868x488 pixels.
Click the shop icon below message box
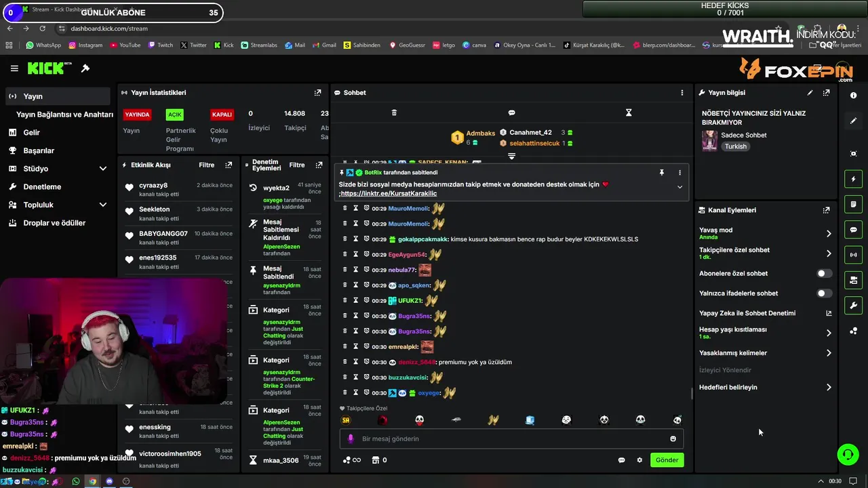[x=376, y=460]
